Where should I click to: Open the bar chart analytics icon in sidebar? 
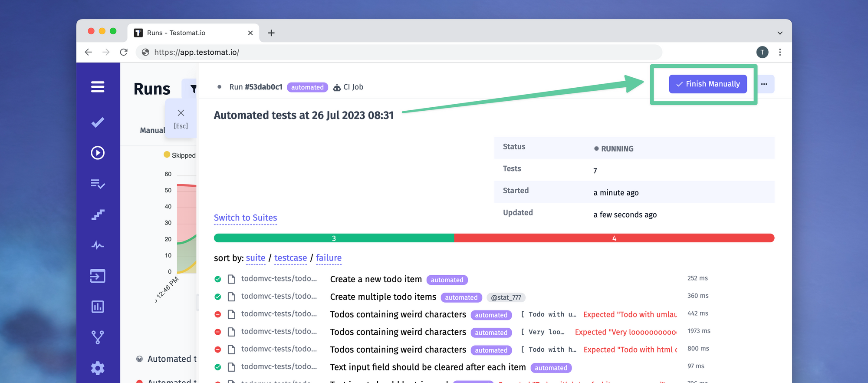[98, 307]
